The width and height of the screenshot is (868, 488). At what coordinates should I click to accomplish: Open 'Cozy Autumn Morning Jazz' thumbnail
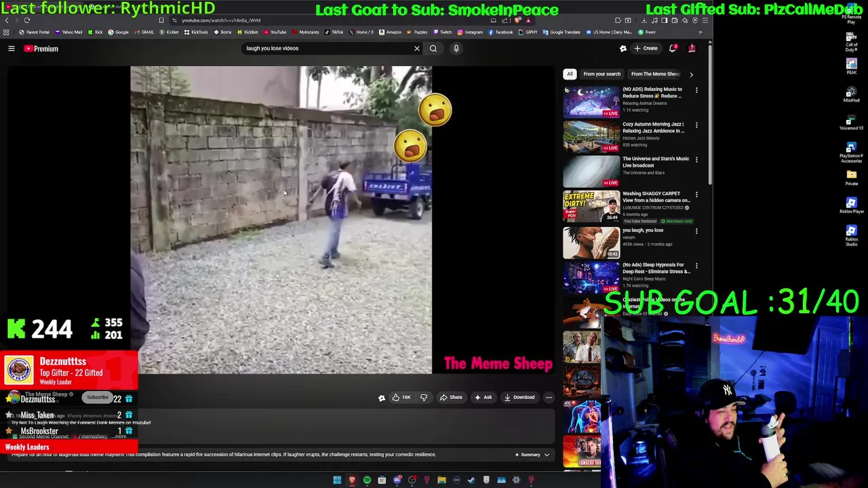click(x=591, y=136)
